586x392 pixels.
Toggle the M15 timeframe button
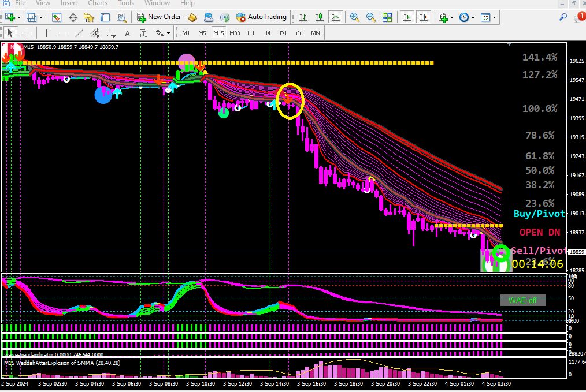click(218, 33)
